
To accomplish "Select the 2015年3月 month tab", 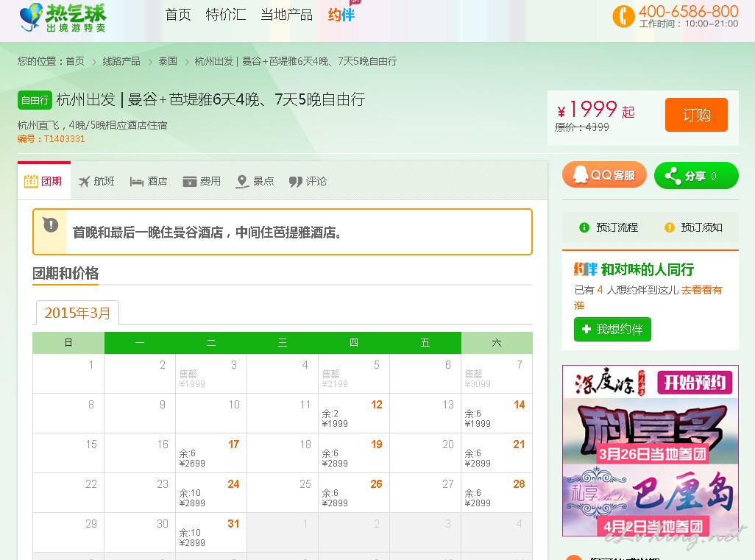I will (77, 313).
